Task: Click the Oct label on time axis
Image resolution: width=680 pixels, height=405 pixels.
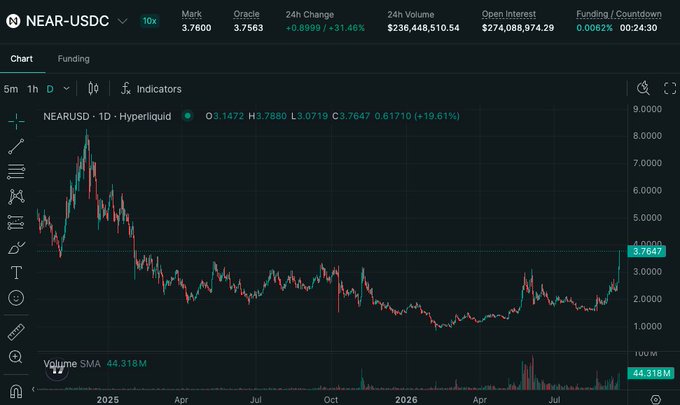Action: click(x=331, y=399)
